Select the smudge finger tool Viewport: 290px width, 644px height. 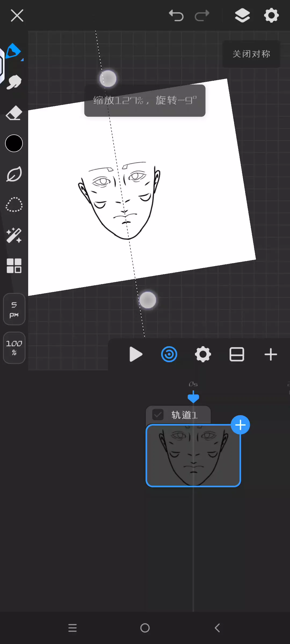14,82
